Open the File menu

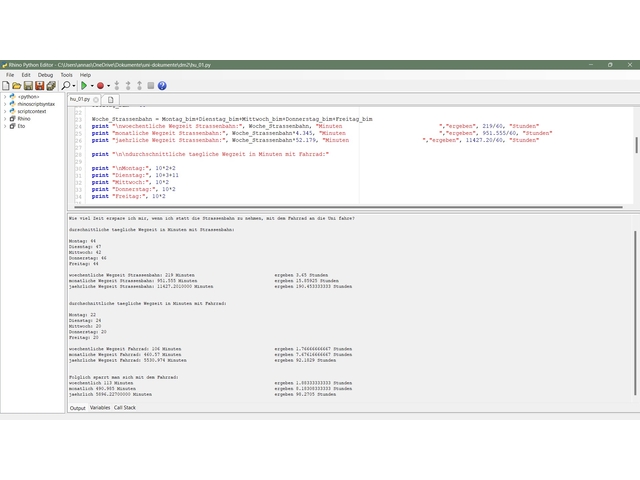tap(10, 75)
